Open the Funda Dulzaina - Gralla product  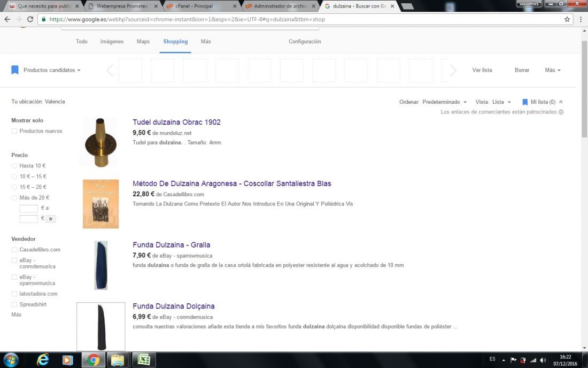(x=172, y=244)
